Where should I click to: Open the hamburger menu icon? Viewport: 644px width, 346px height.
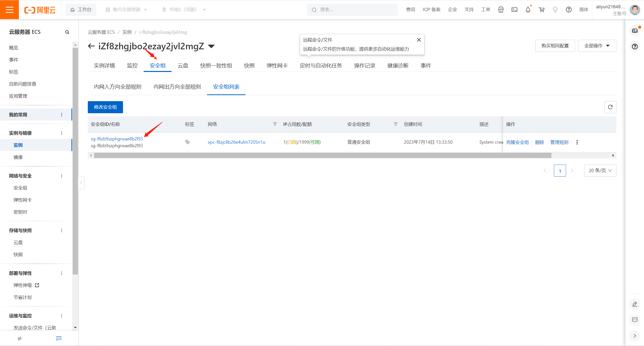[x=9, y=10]
